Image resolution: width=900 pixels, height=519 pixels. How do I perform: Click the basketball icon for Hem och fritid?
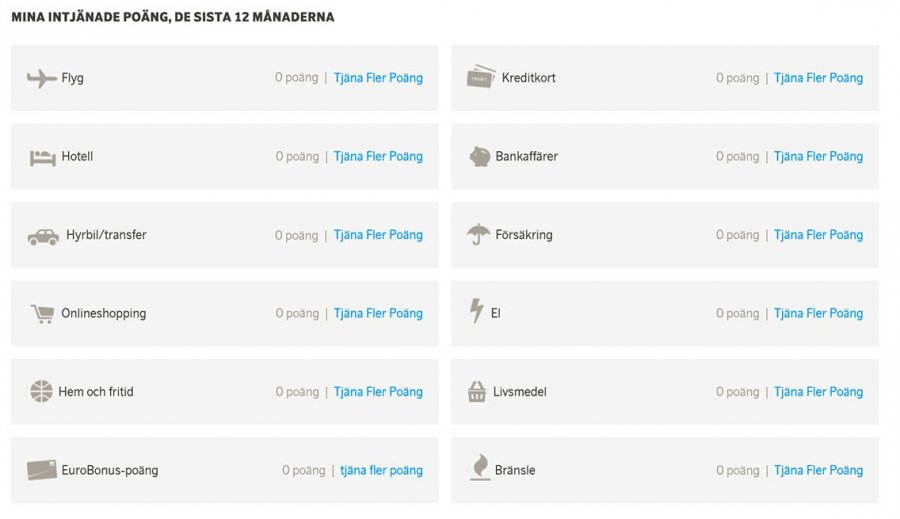pyautogui.click(x=40, y=392)
